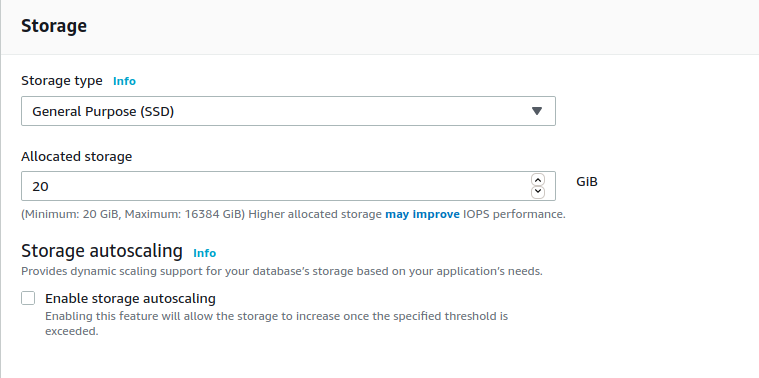
Task: Click the Storage type dropdown triangle arrow
Action: pyautogui.click(x=536, y=111)
